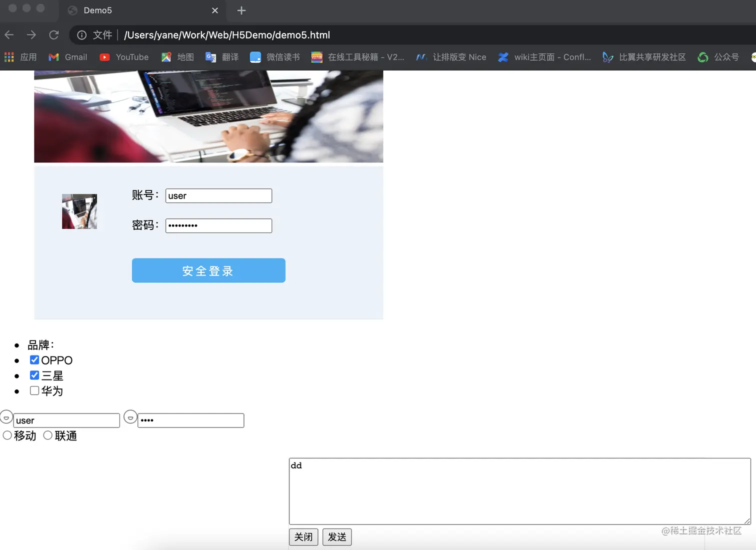Uncheck the 三星 checkbox

pos(34,375)
